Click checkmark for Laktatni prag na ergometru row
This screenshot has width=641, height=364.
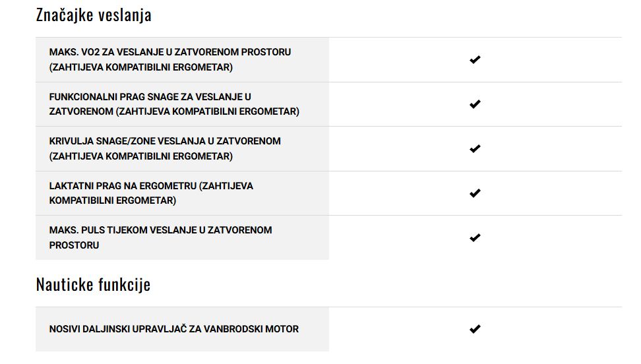tap(475, 193)
